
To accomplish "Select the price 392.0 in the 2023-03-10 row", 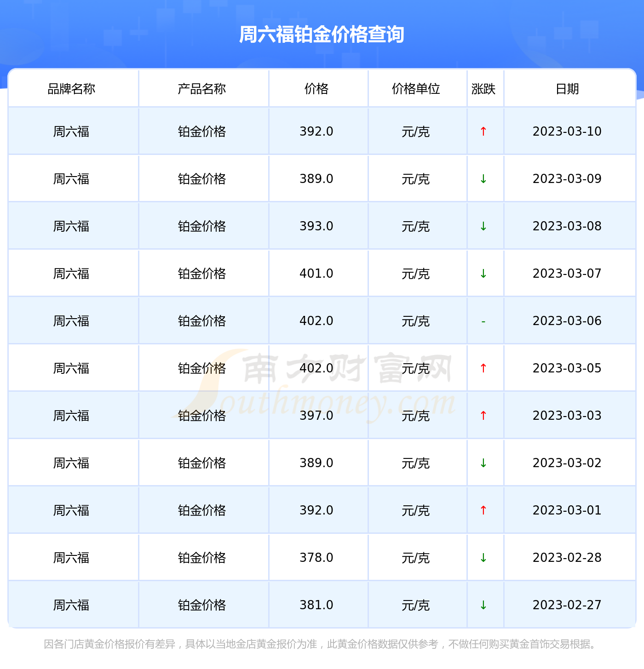I will coord(316,132).
